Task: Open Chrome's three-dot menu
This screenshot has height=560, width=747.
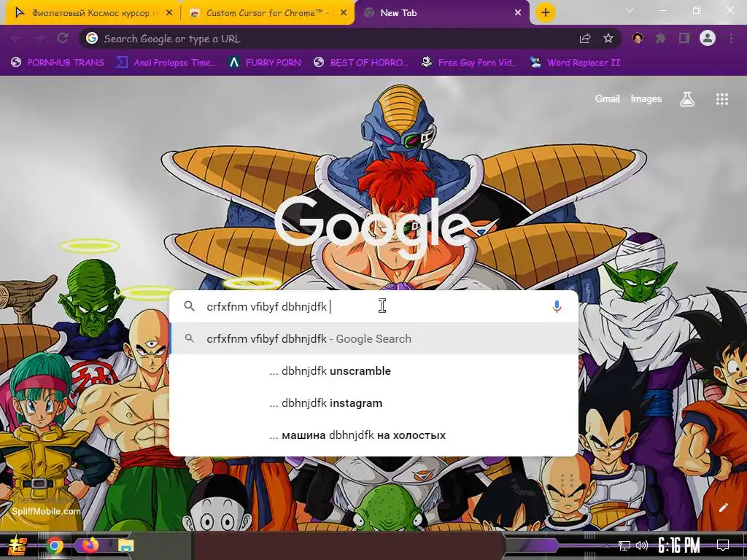Action: 731,38
